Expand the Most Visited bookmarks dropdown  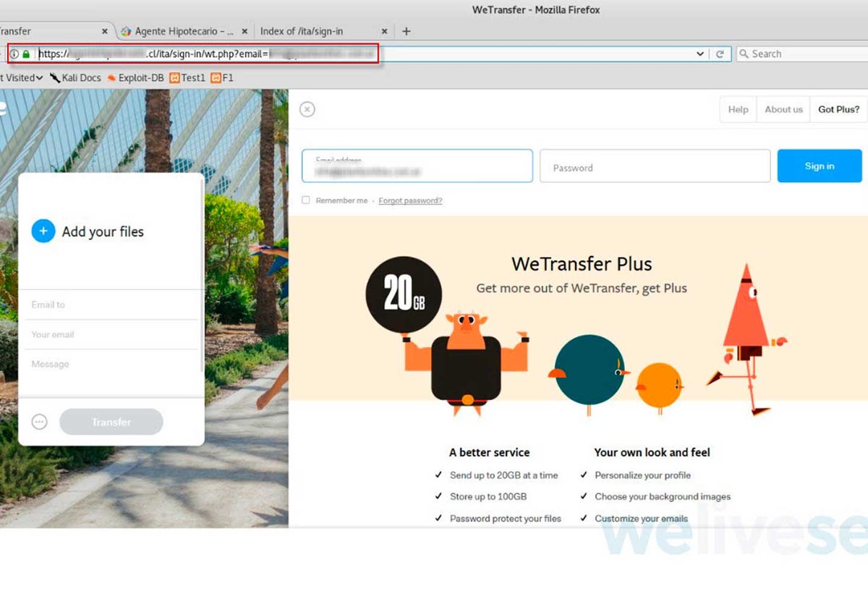(x=22, y=77)
